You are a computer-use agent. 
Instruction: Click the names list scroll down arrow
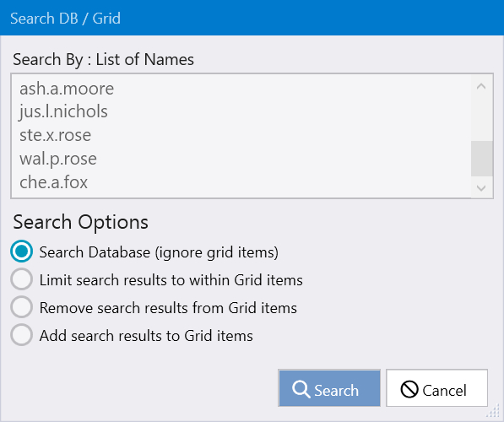[x=481, y=187]
